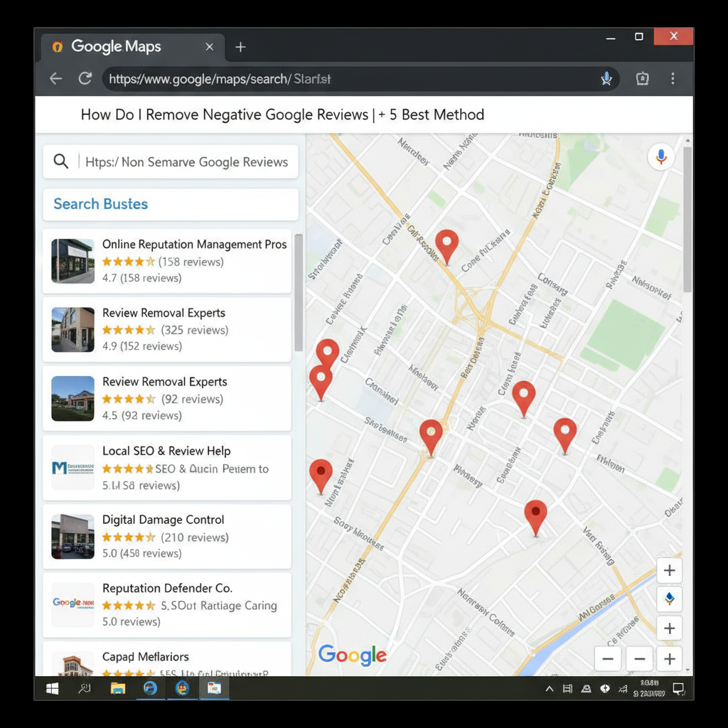The image size is (728, 728).
Task: Click the pin on the yellow diagonal road
Action: (x=431, y=438)
